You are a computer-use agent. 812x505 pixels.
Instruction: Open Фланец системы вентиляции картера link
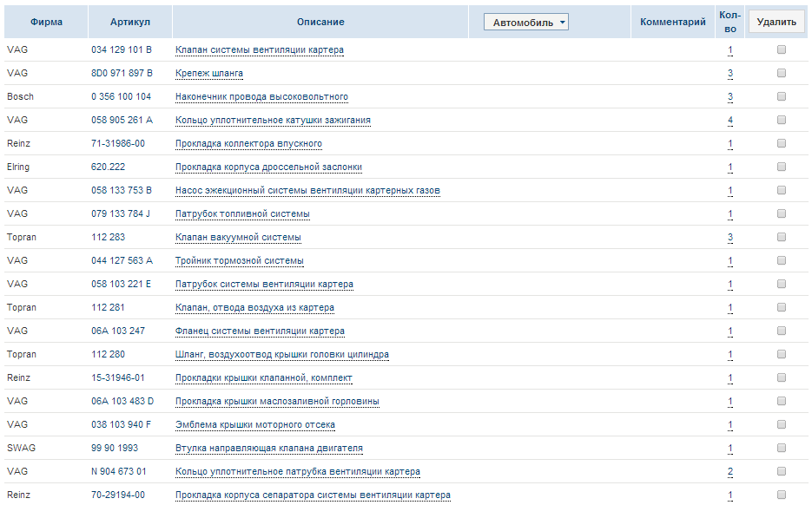pyautogui.click(x=260, y=331)
